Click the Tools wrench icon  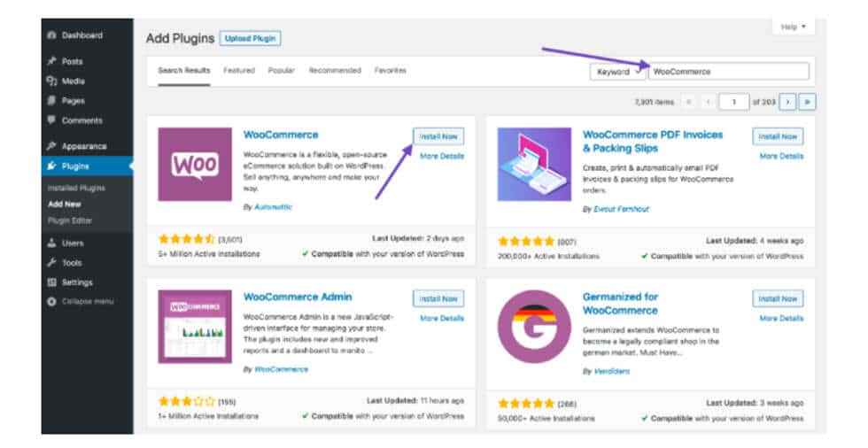click(x=51, y=263)
